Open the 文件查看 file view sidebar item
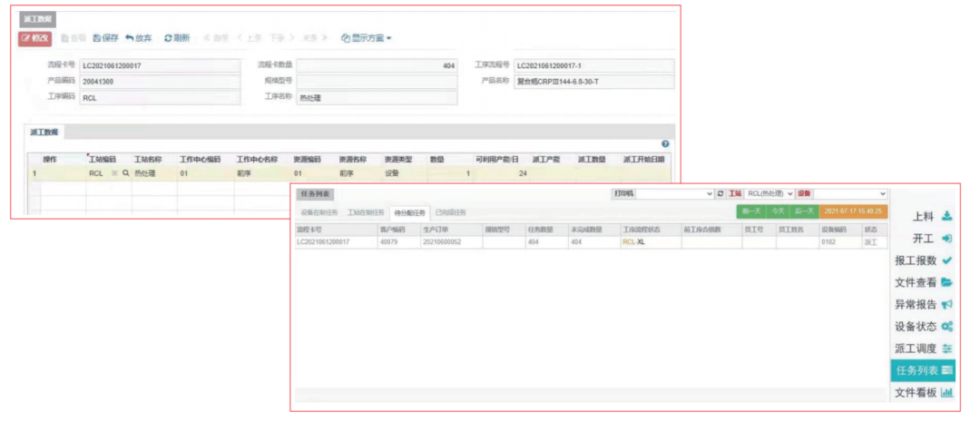The image size is (980, 422). (924, 282)
